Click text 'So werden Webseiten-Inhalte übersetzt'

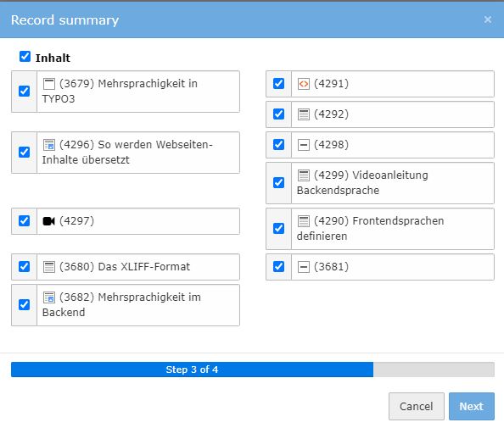(x=127, y=153)
